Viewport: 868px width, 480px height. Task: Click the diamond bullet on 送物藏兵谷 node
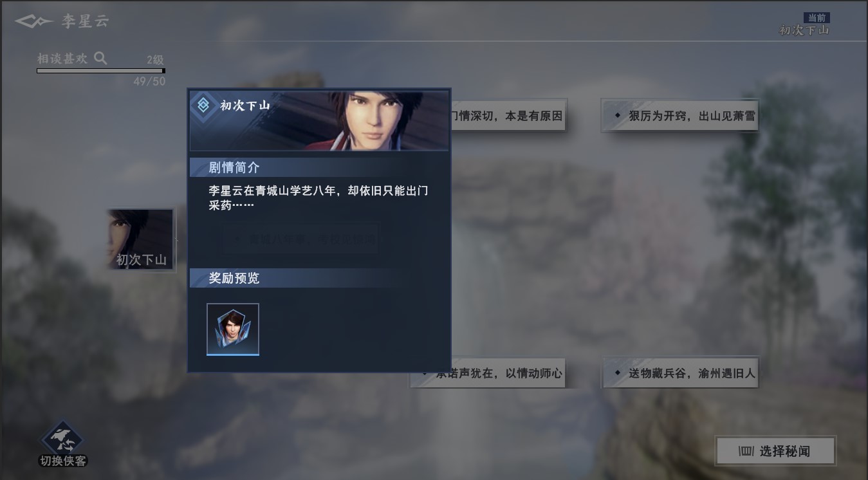pyautogui.click(x=617, y=373)
